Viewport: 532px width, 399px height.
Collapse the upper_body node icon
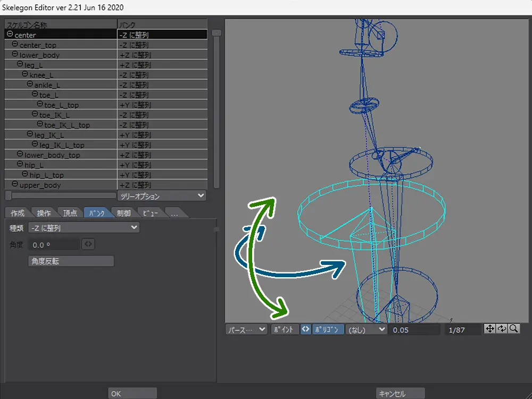pyautogui.click(x=15, y=185)
